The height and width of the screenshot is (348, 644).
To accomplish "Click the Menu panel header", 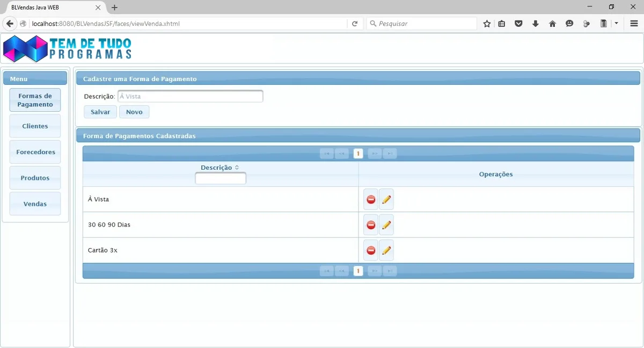I will (x=35, y=78).
